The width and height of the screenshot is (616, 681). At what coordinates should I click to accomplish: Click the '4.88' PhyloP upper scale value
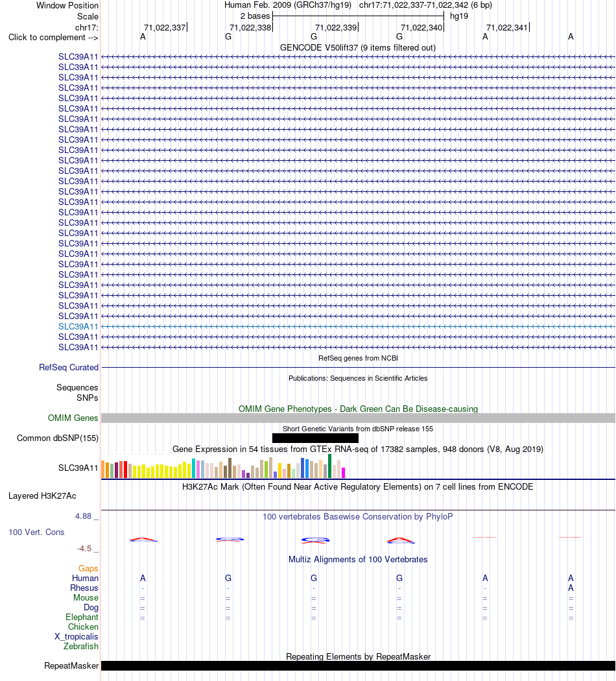[x=84, y=516]
